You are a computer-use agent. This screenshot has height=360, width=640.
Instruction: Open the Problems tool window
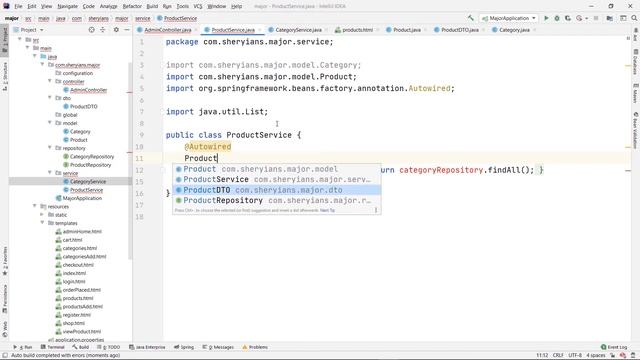point(255,347)
